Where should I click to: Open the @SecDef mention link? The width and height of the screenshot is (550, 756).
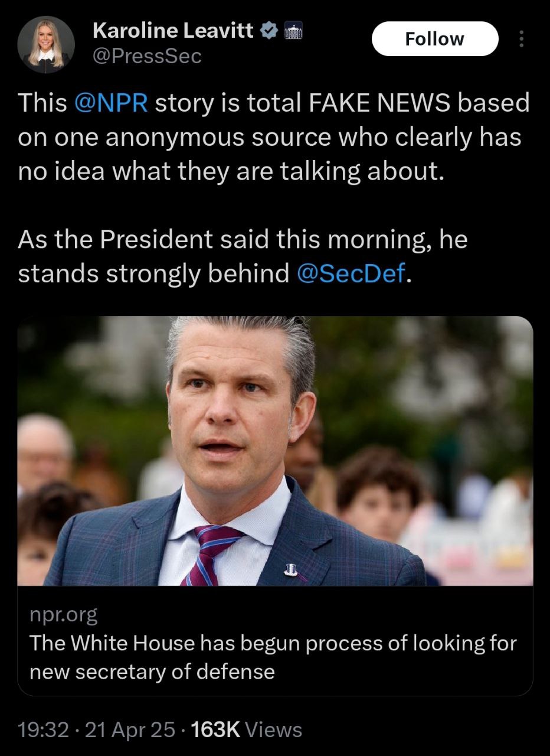click(351, 274)
